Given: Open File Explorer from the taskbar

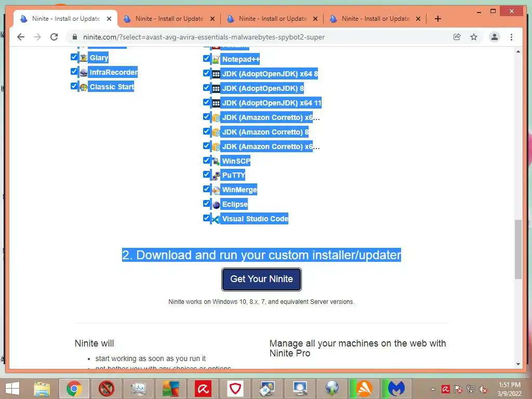Looking at the screenshot, I should (42, 389).
